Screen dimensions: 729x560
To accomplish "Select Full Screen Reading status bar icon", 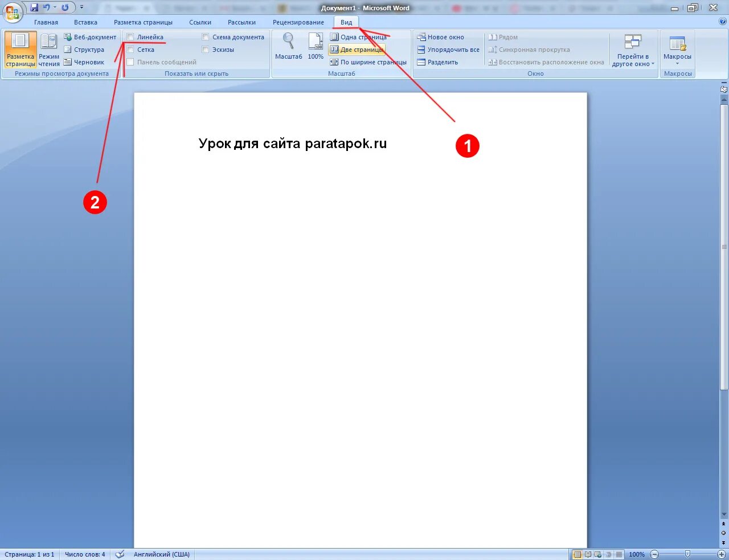I will click(588, 554).
